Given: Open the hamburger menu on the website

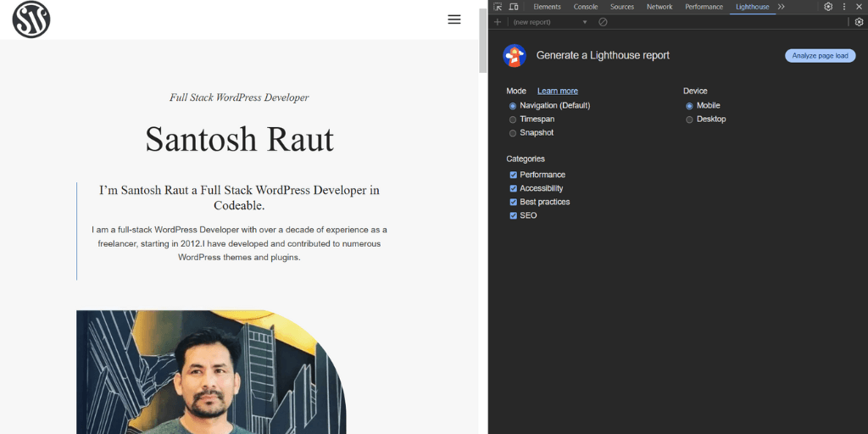Looking at the screenshot, I should (x=454, y=19).
